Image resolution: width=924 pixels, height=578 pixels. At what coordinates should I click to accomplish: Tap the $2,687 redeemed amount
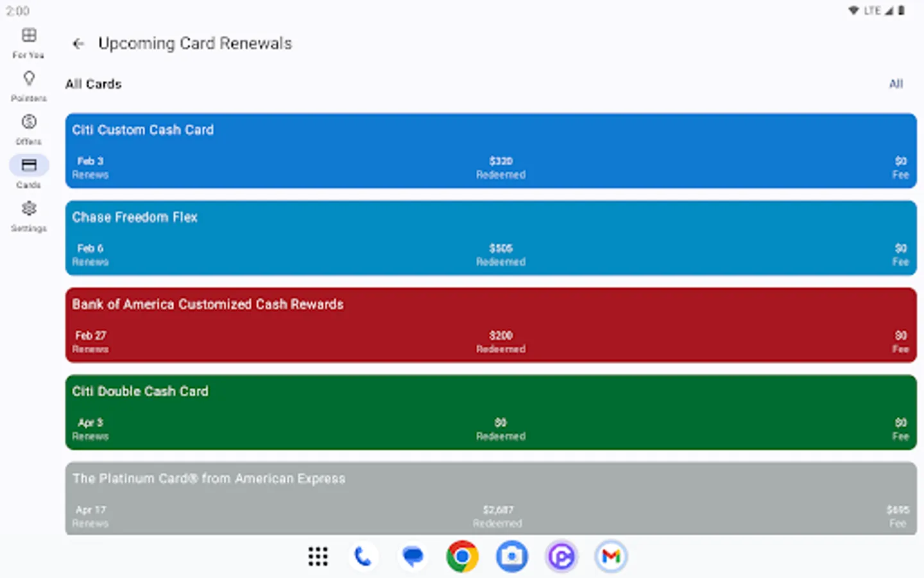click(x=499, y=510)
